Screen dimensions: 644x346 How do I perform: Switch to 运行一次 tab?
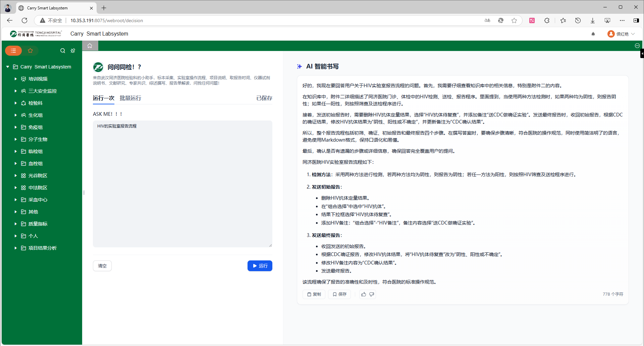[x=104, y=98]
